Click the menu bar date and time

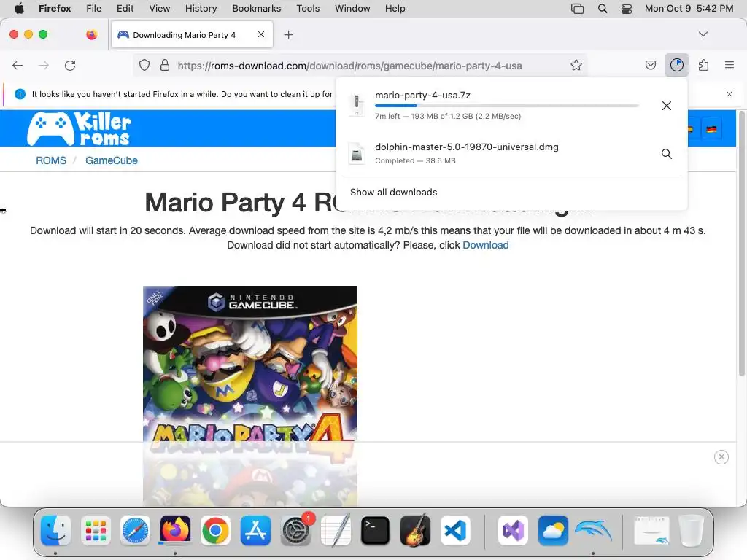click(x=689, y=9)
